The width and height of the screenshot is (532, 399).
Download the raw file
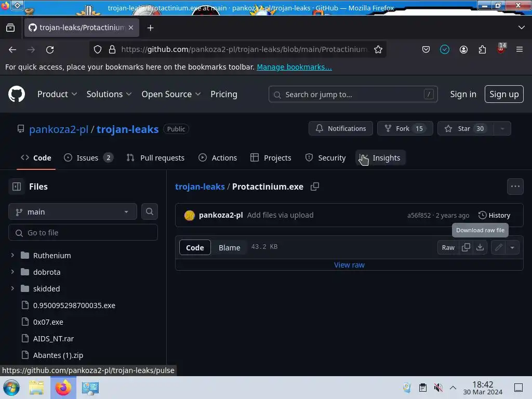click(480, 247)
